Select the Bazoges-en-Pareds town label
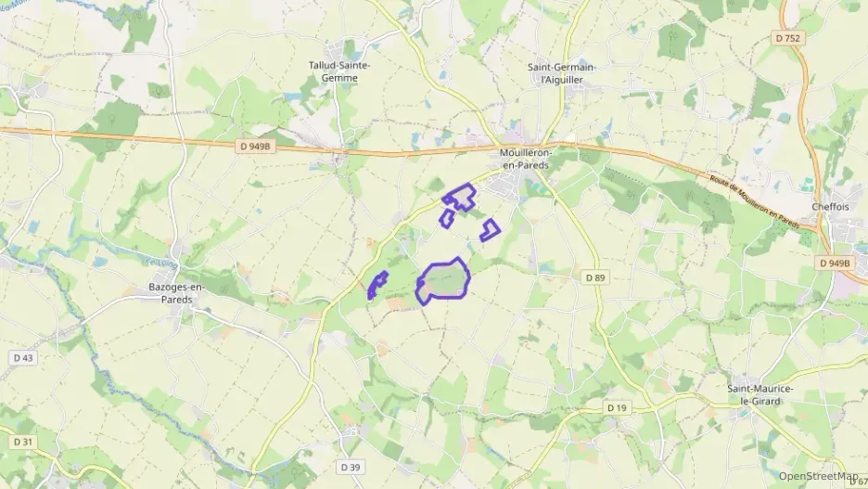The width and height of the screenshot is (868, 489). coord(176,293)
